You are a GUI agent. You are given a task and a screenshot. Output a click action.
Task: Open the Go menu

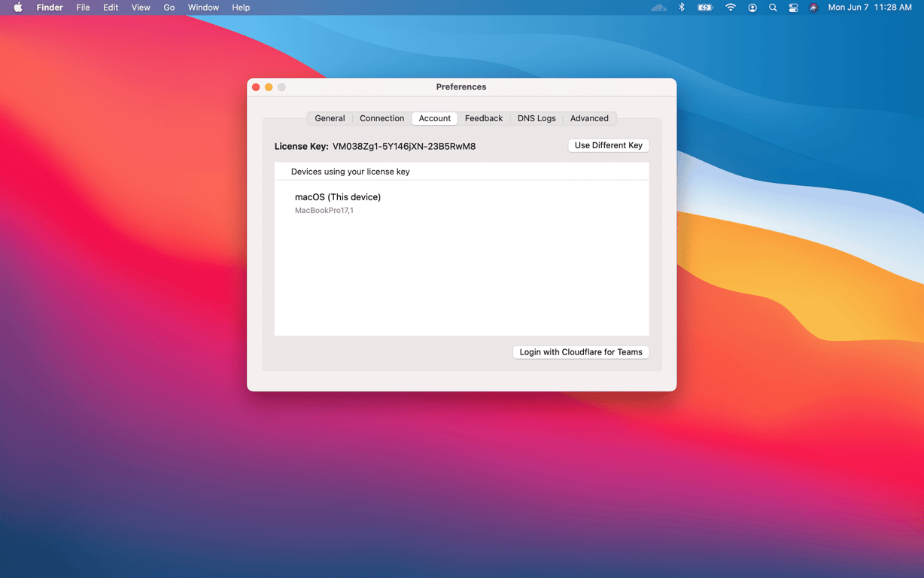tap(169, 8)
